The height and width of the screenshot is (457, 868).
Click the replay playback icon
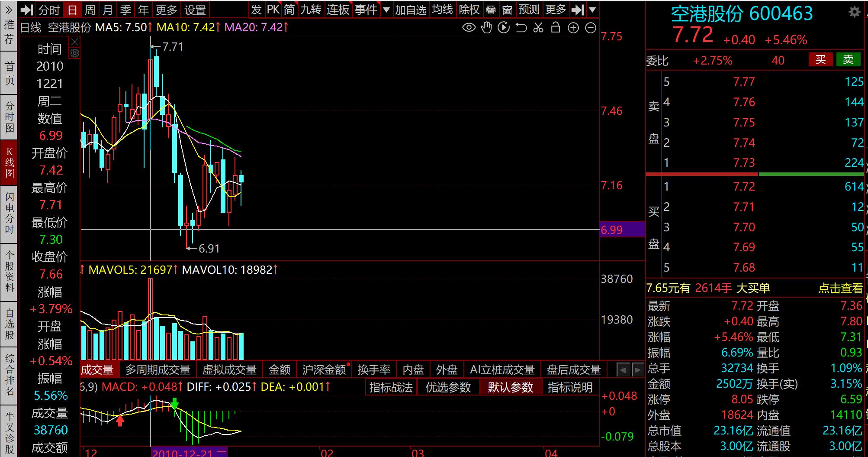[504, 28]
